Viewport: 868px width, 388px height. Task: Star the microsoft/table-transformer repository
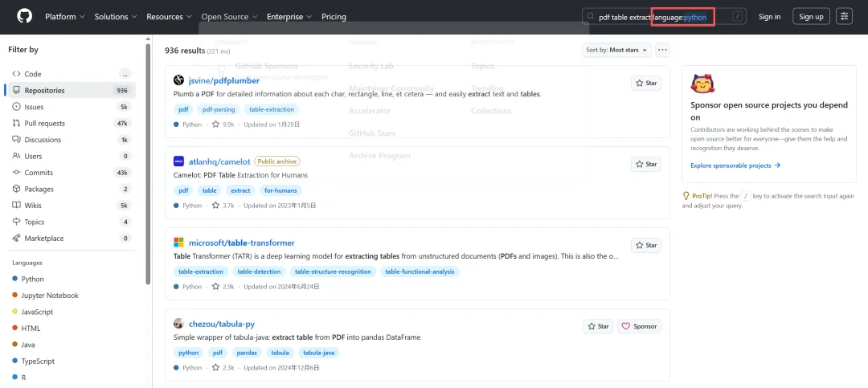tap(646, 245)
